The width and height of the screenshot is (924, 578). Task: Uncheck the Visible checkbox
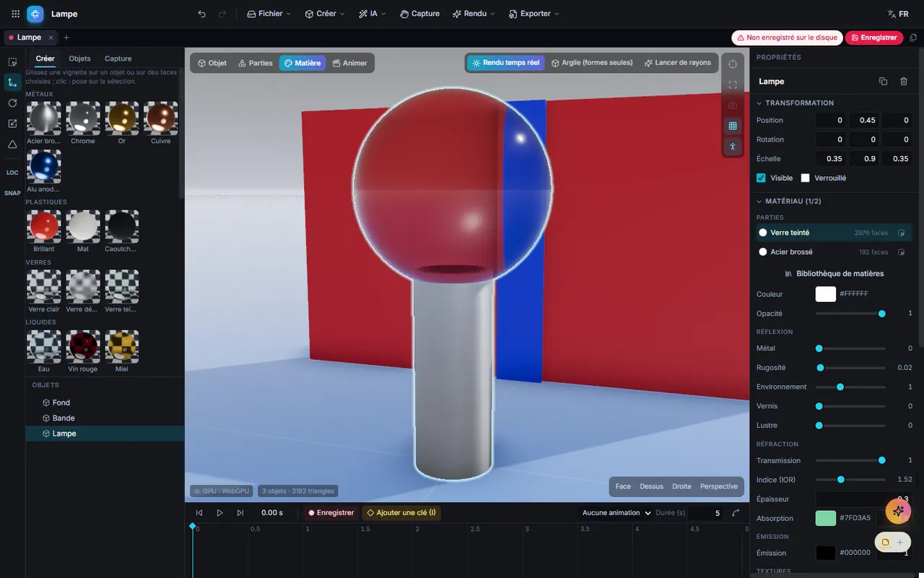pyautogui.click(x=761, y=178)
